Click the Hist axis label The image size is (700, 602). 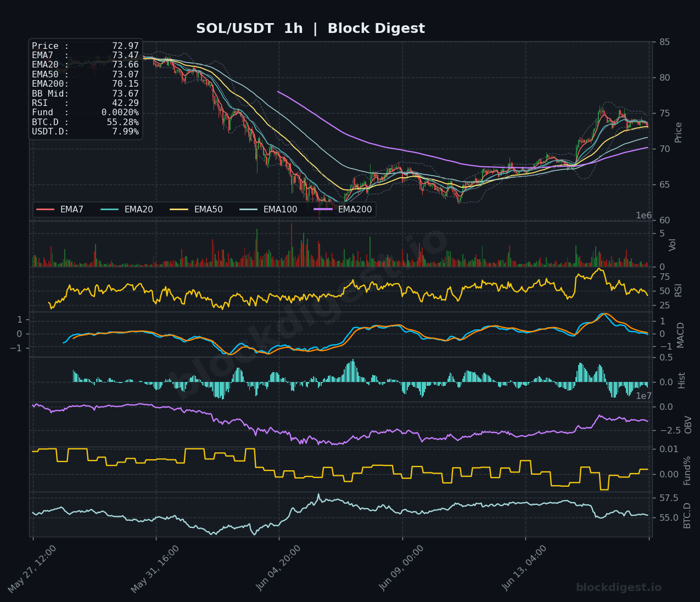[x=682, y=380]
